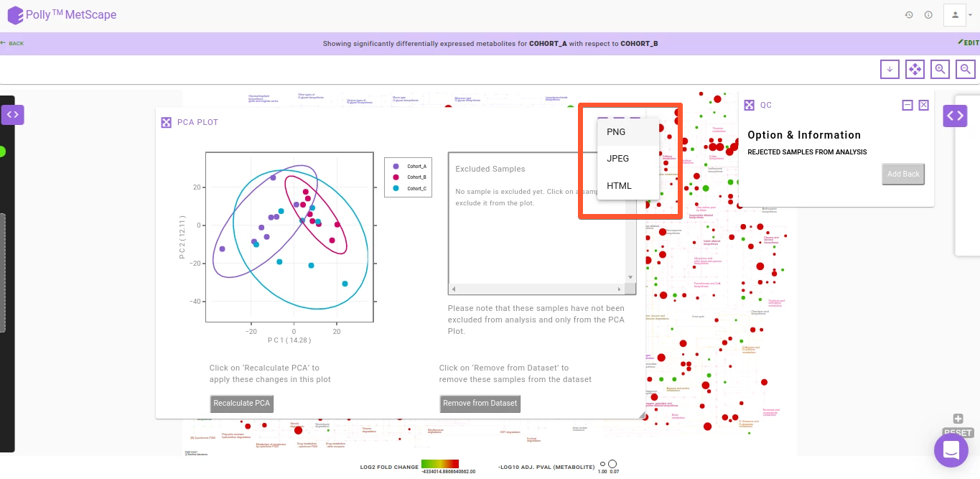Click the plus icon above RESET

pos(958,419)
